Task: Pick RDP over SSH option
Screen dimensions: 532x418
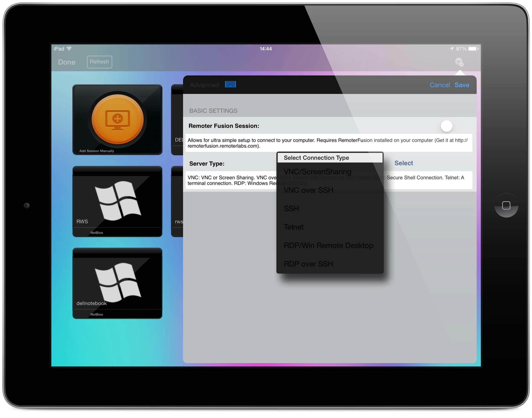Action: pyautogui.click(x=308, y=264)
